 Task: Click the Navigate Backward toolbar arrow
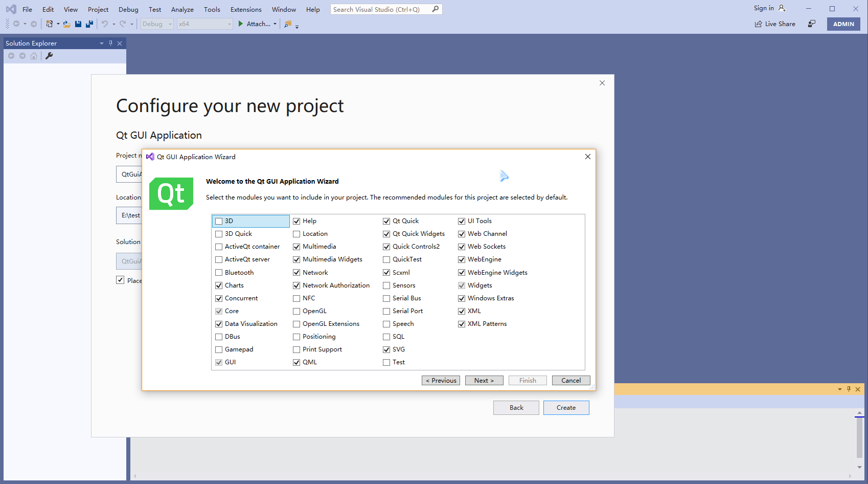click(16, 24)
